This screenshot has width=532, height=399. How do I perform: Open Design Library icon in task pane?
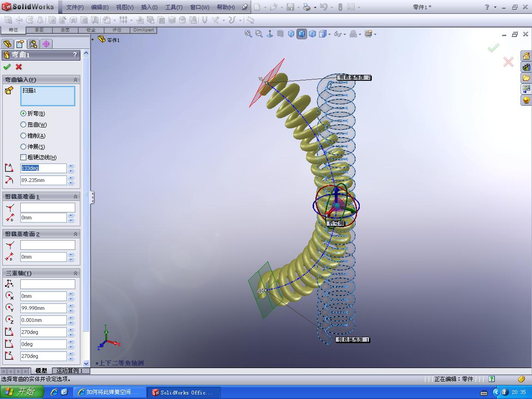526,67
